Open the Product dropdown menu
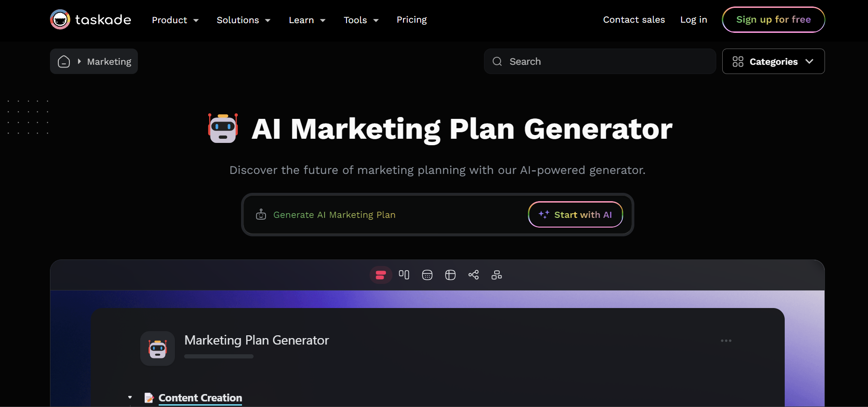This screenshot has height=407, width=868. click(175, 20)
